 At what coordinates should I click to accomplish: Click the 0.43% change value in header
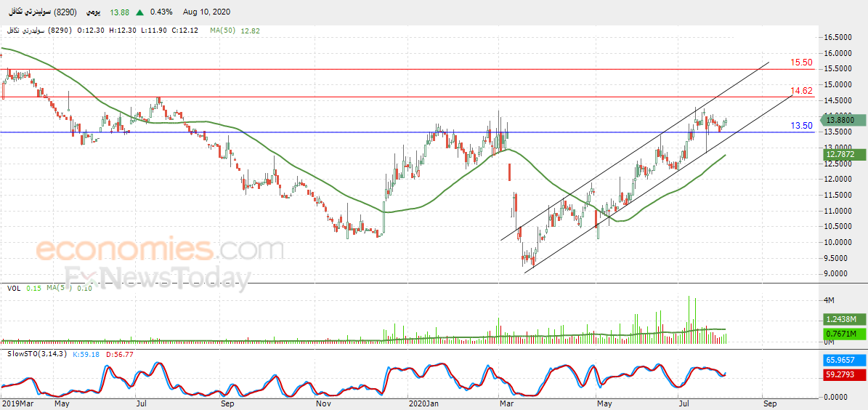pos(161,12)
